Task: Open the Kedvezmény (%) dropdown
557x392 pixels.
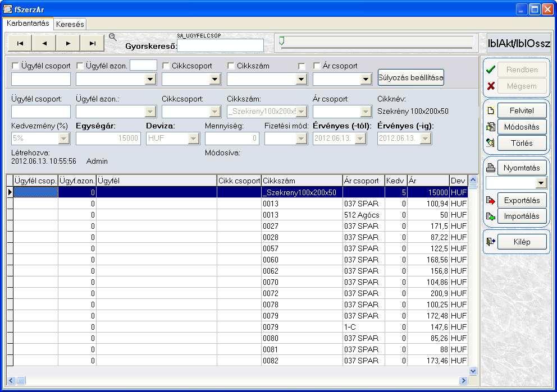Action: [x=63, y=139]
